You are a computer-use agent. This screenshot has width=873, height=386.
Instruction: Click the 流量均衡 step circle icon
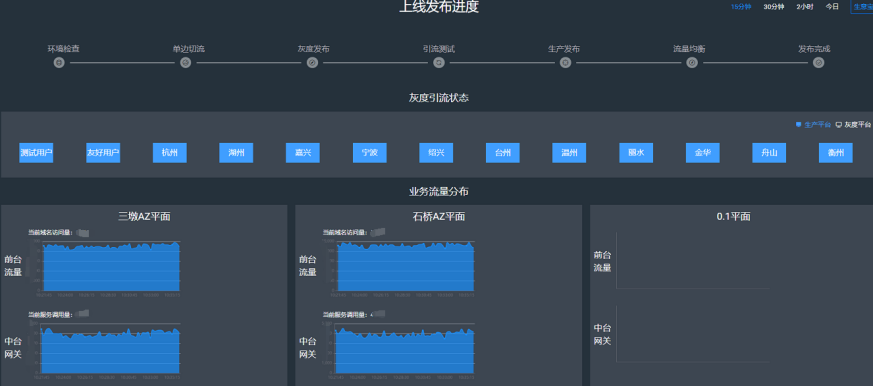coord(692,63)
